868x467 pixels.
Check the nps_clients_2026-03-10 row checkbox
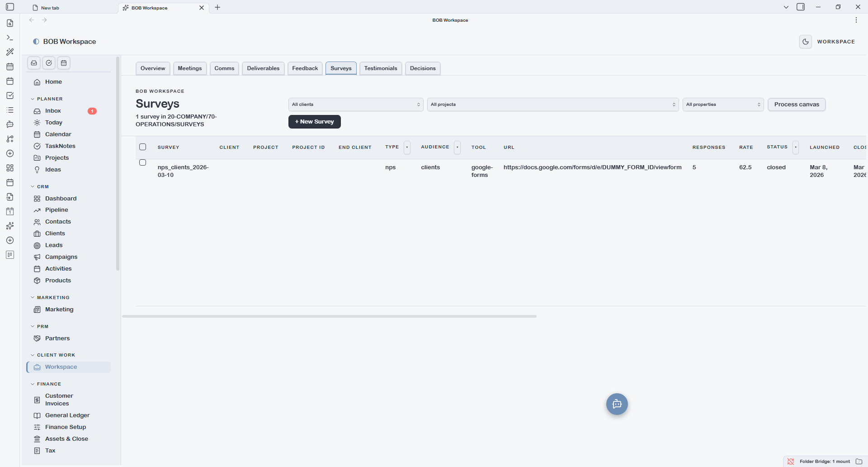143,162
